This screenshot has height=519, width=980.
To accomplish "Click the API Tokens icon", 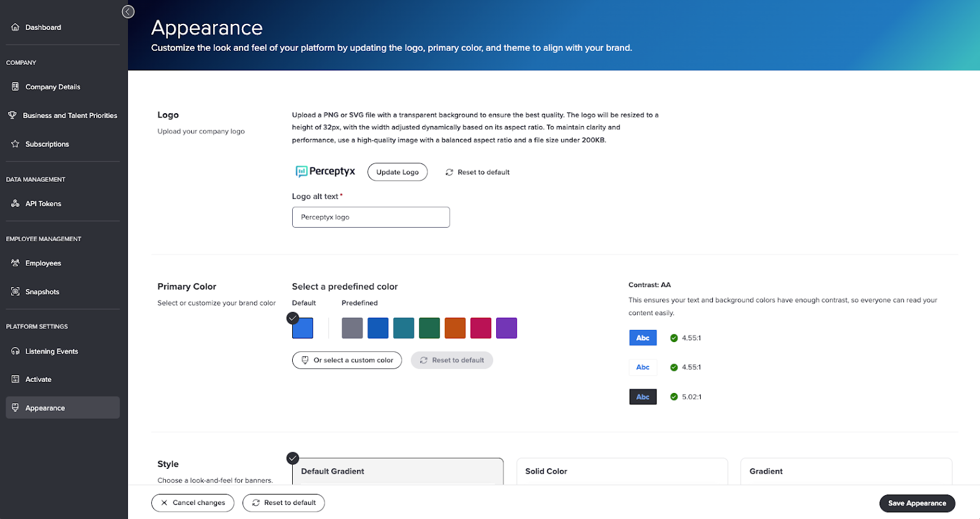I will coord(15,203).
